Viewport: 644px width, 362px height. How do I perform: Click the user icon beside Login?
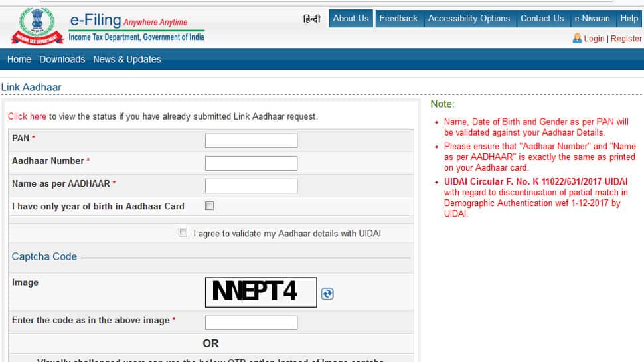coord(577,38)
